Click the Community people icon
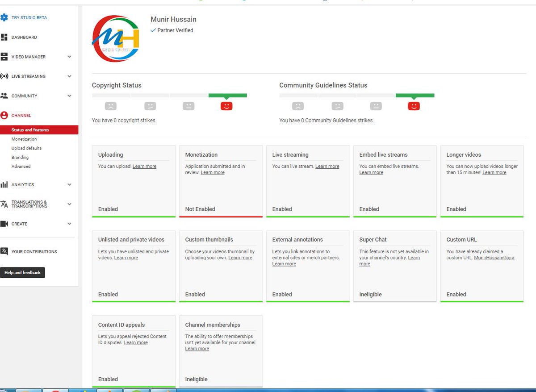536x392 pixels. click(4, 96)
